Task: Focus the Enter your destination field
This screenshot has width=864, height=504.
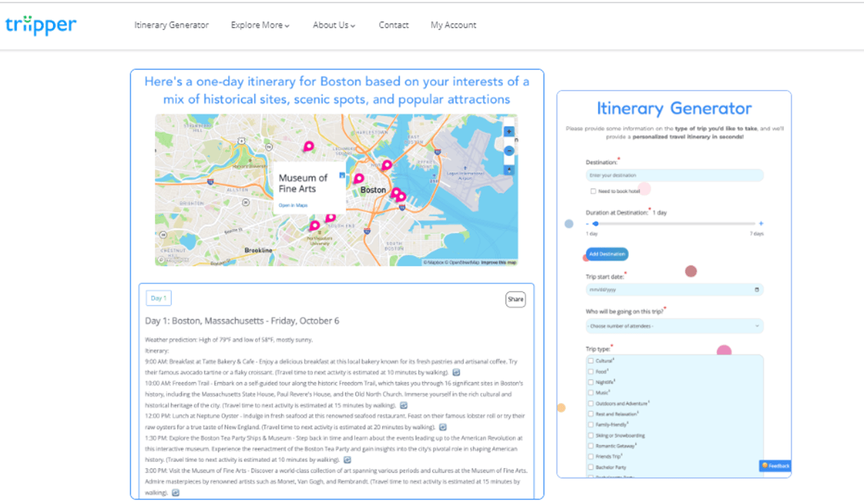Action: [x=674, y=175]
